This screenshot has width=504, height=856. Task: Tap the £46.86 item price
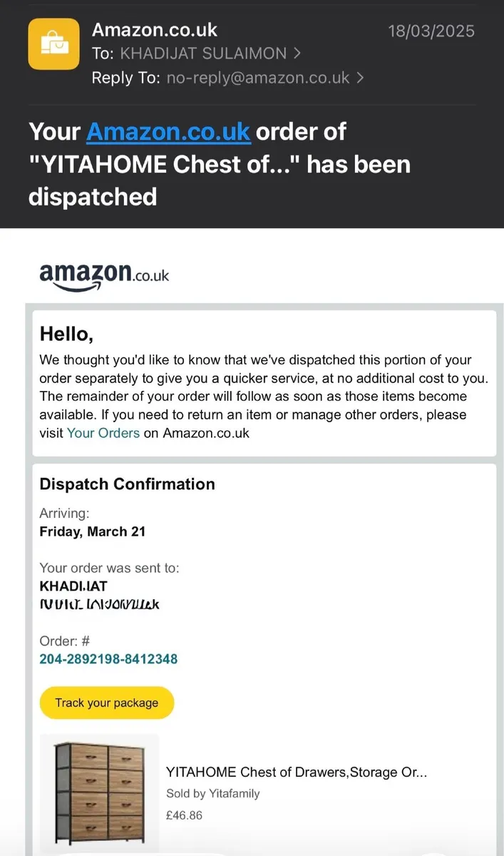[184, 815]
